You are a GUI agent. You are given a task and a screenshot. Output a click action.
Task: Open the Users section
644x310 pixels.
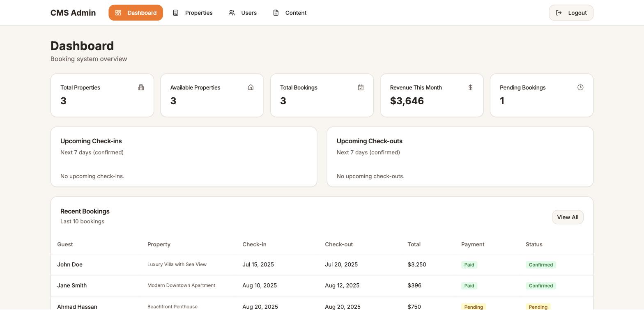pyautogui.click(x=243, y=13)
